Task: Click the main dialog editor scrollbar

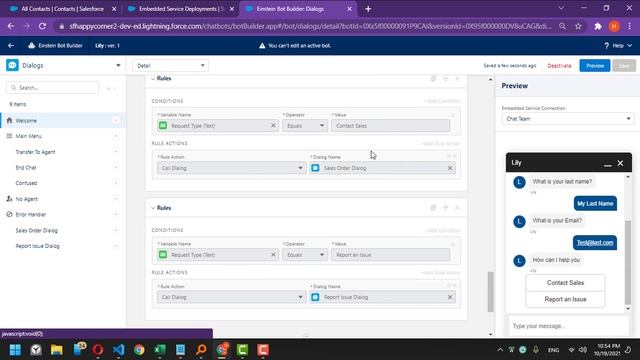Action: click(x=490, y=291)
